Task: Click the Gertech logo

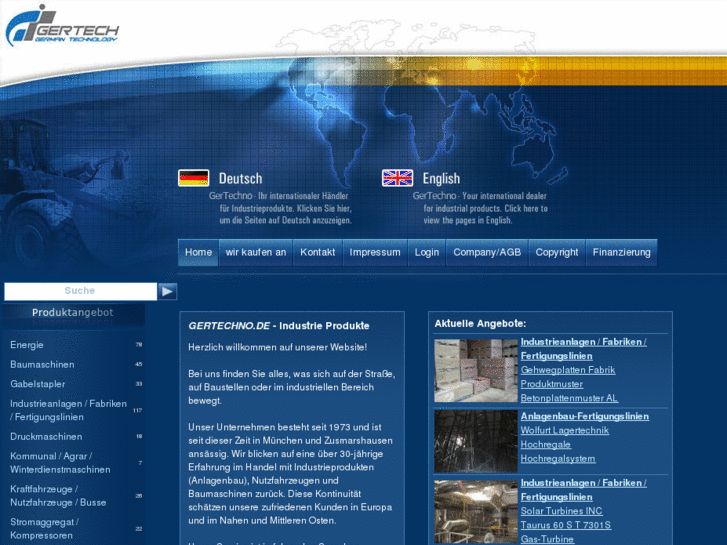Action: (x=62, y=26)
